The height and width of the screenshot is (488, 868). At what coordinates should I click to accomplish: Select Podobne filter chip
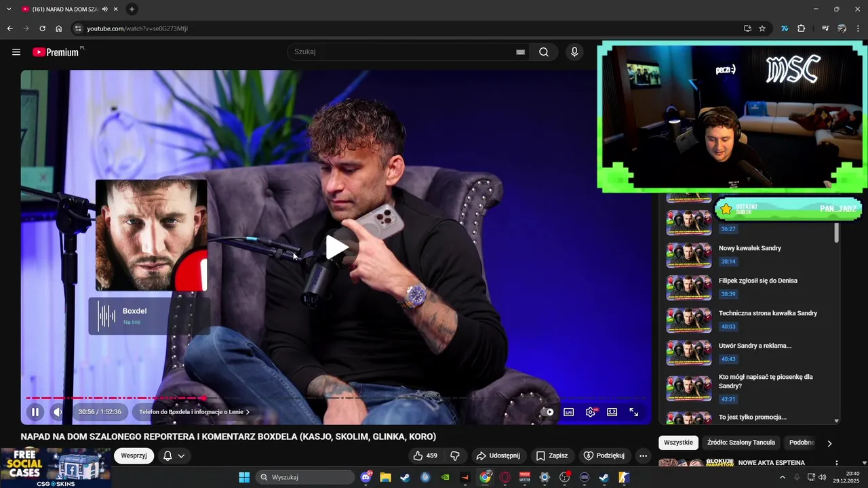[802, 443]
